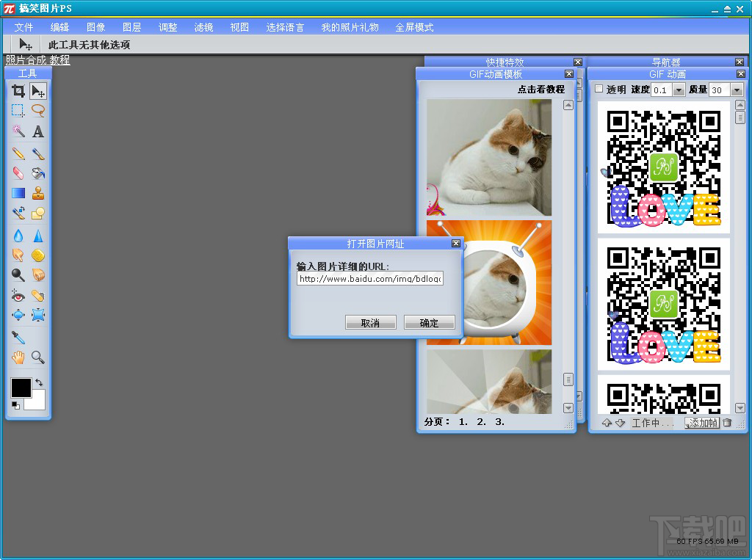Expand the 质量 dropdown
The image size is (752, 560).
pos(737,90)
